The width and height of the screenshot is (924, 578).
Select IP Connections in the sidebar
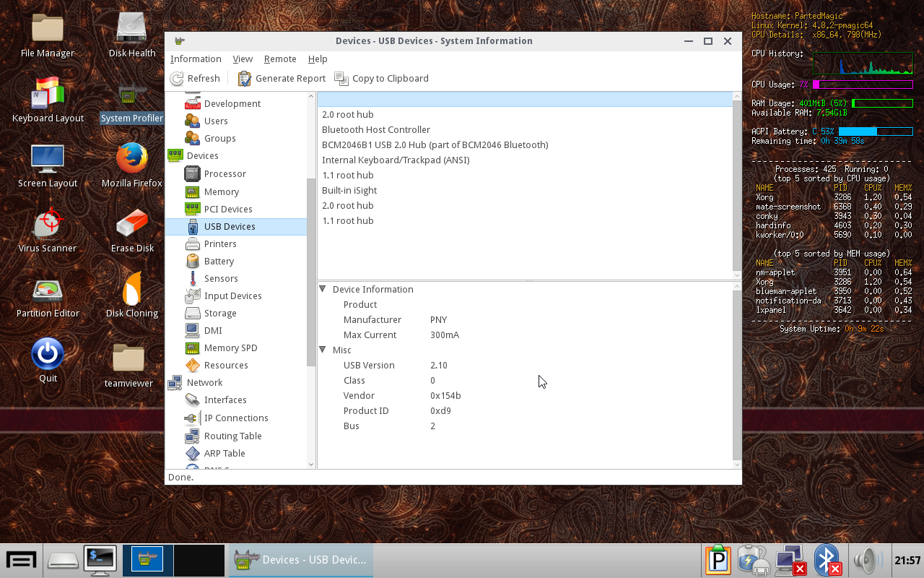[235, 418]
